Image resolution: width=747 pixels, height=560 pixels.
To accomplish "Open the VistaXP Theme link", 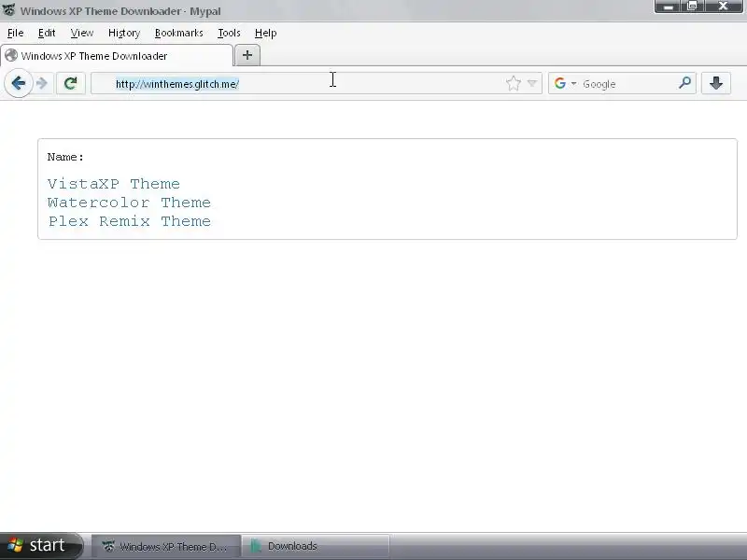I will (x=114, y=184).
